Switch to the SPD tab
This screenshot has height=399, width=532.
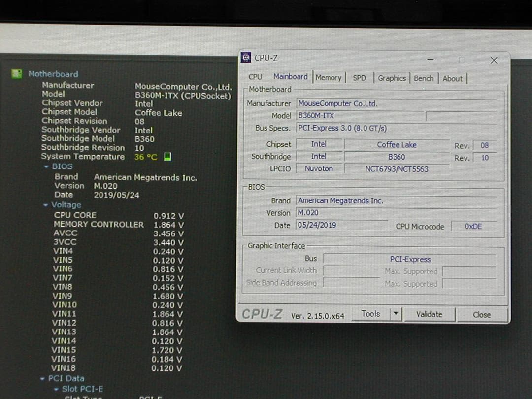point(360,77)
